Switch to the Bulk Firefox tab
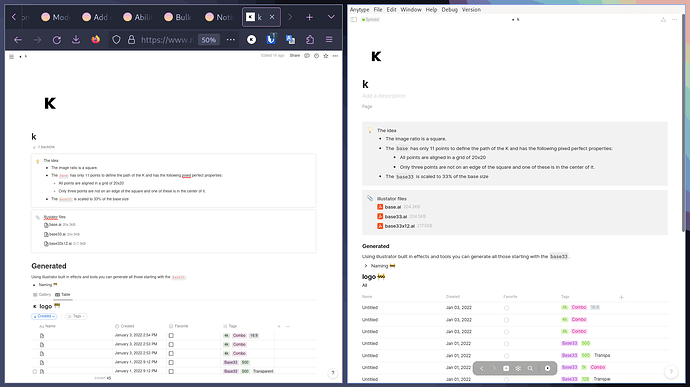Viewport: 690px width, 387px height. 179,17
